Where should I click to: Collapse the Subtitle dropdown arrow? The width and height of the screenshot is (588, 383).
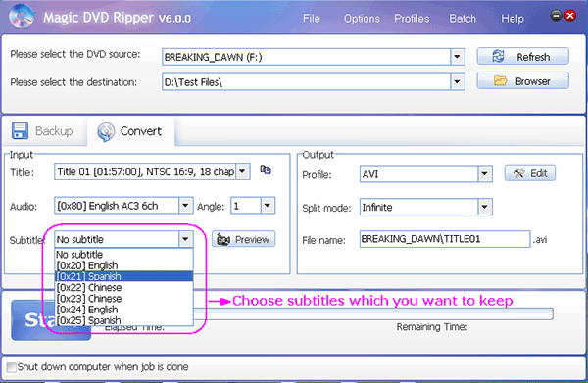185,239
